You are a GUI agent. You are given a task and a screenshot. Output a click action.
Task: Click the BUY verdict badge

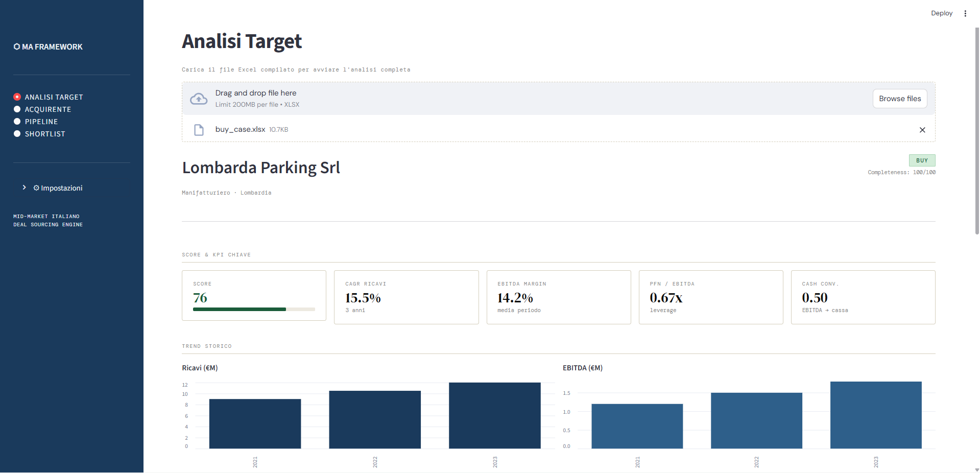coord(921,160)
